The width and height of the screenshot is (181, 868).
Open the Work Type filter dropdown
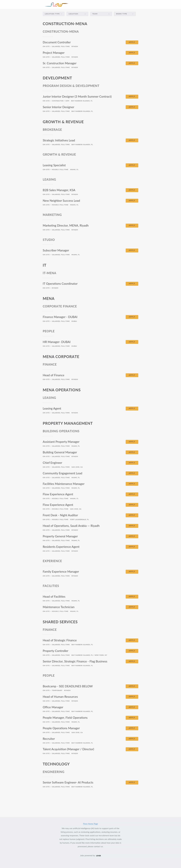pyautogui.click(x=125, y=14)
